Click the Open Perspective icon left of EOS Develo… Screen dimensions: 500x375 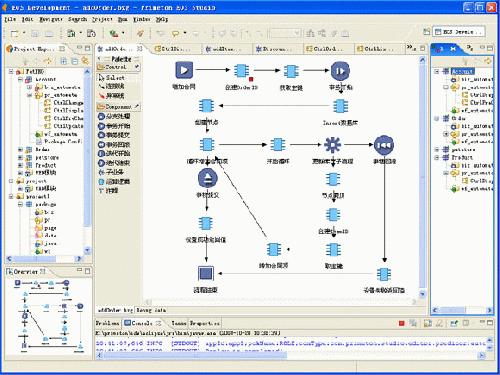(426, 32)
